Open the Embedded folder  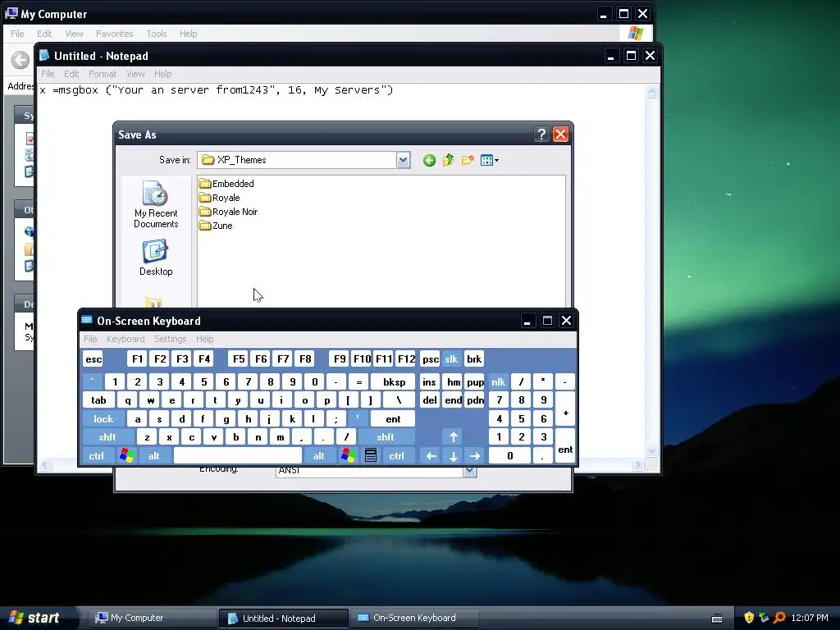[226, 184]
